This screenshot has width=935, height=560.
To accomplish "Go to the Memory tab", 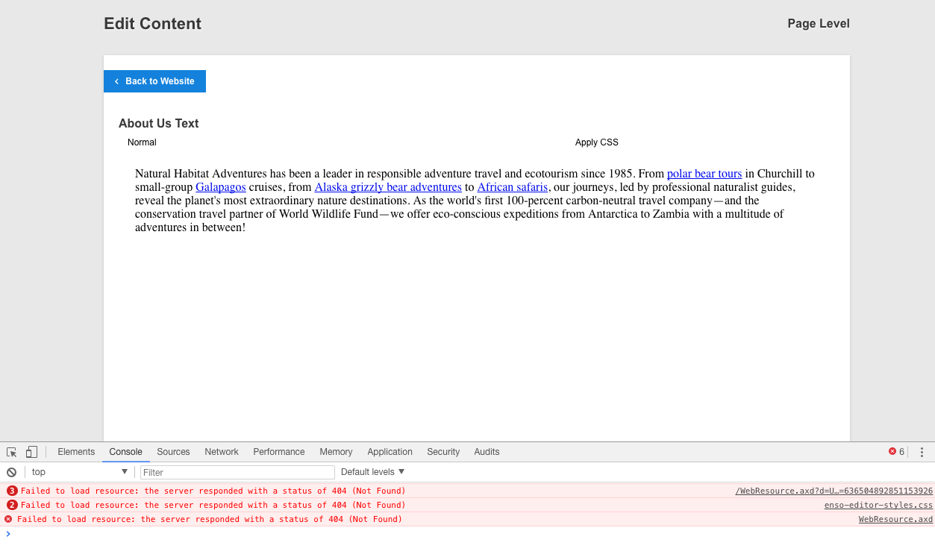I will [x=336, y=452].
